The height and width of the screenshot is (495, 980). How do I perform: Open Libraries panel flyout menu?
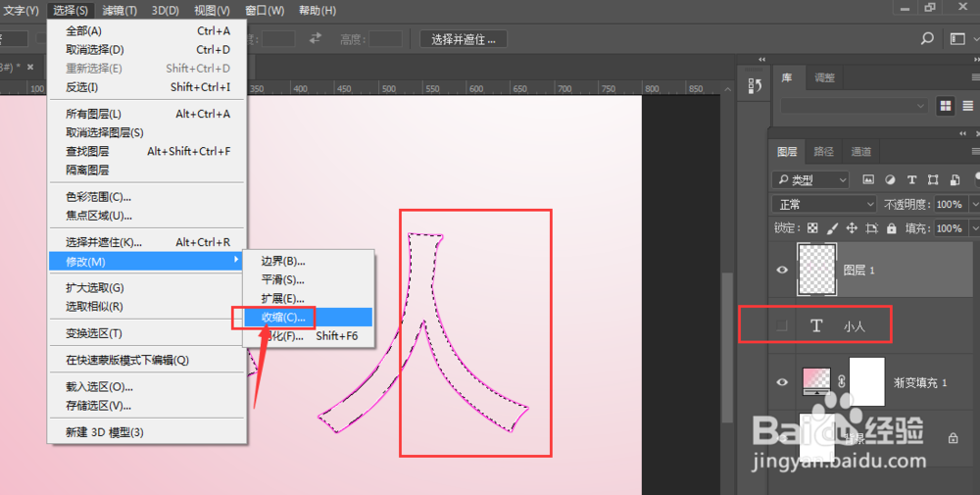point(975,77)
